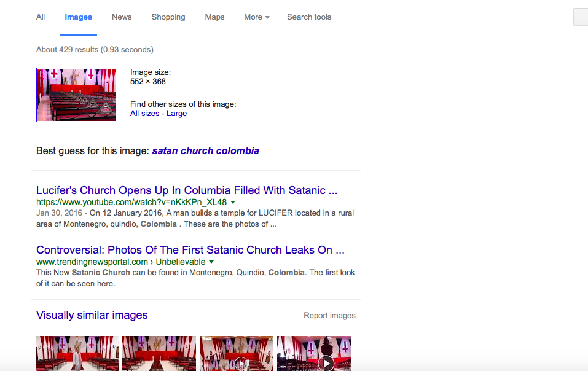This screenshot has width=588, height=371.
Task: Click the searched church image thumbnail
Action: 77,95
